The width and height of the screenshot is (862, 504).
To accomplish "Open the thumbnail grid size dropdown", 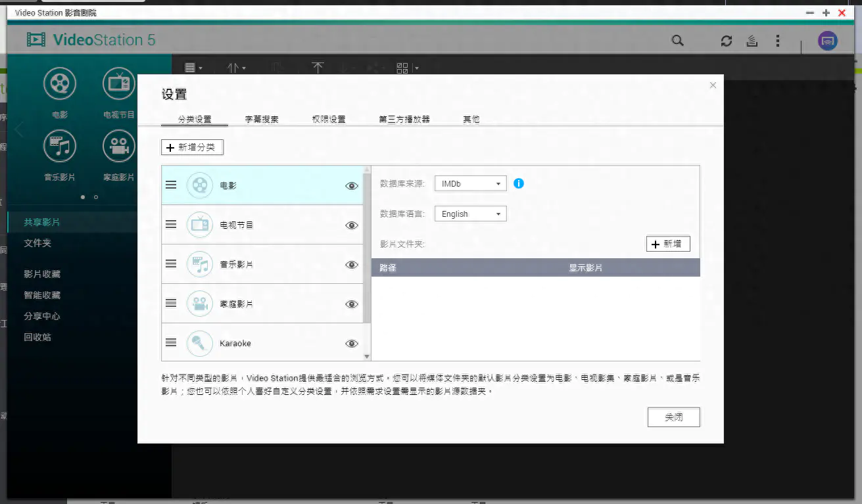I will 407,68.
